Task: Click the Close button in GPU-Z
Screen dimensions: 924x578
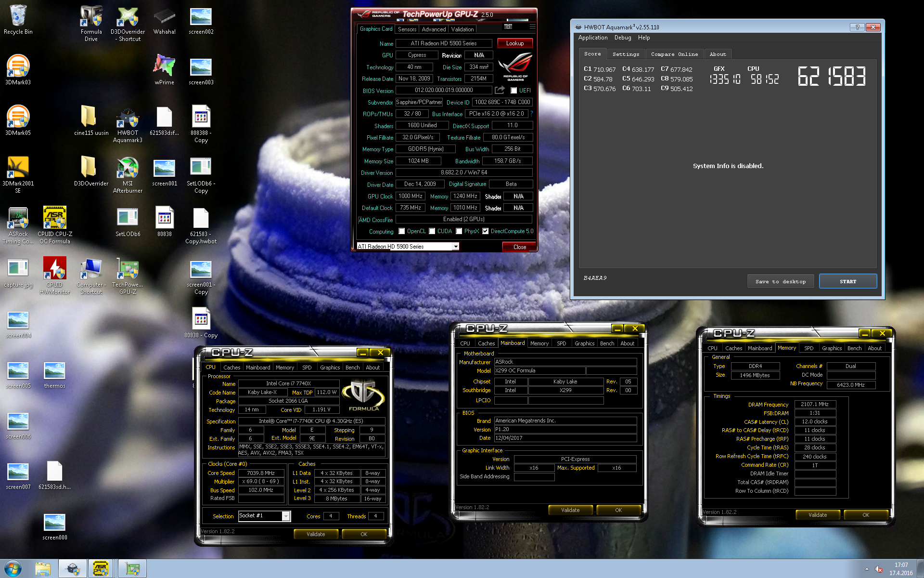Action: [x=520, y=247]
